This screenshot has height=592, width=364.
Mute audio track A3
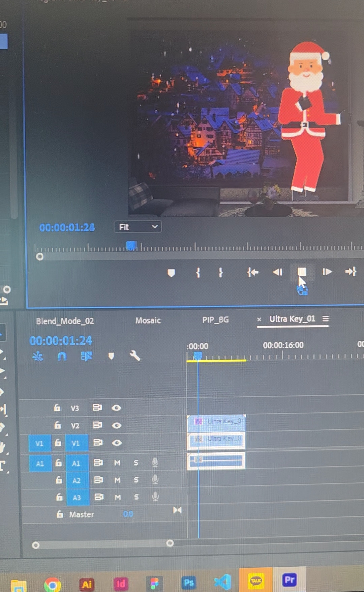coord(118,497)
